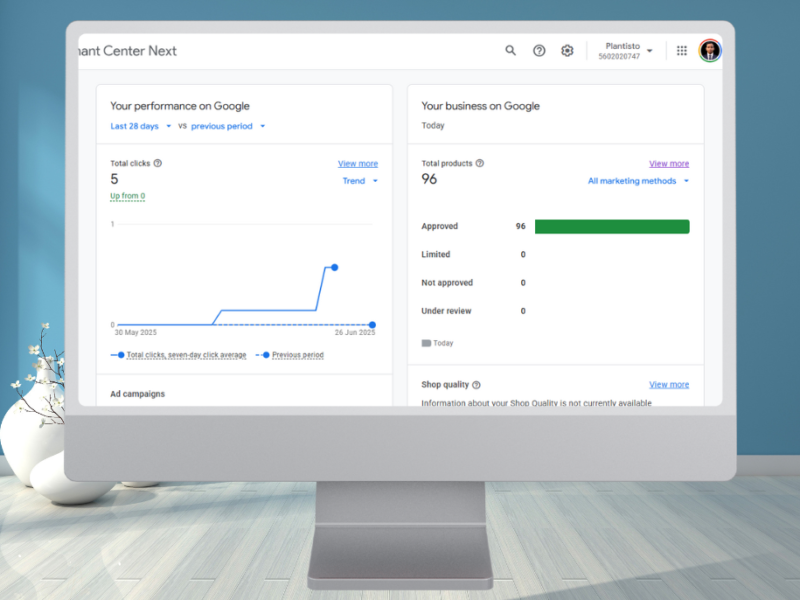Open View more link for Total products

pyautogui.click(x=669, y=164)
